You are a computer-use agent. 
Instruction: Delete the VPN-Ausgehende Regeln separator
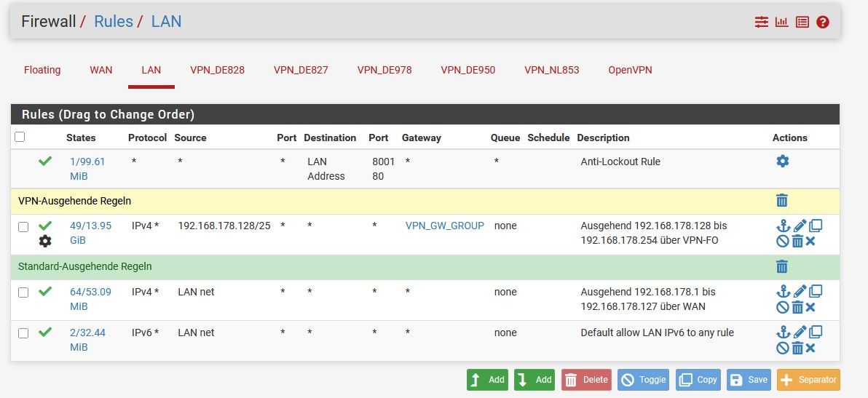[x=781, y=201]
